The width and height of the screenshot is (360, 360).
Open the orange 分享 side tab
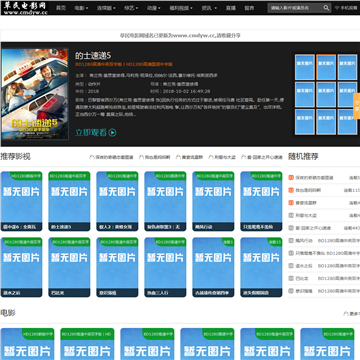pos(356,106)
